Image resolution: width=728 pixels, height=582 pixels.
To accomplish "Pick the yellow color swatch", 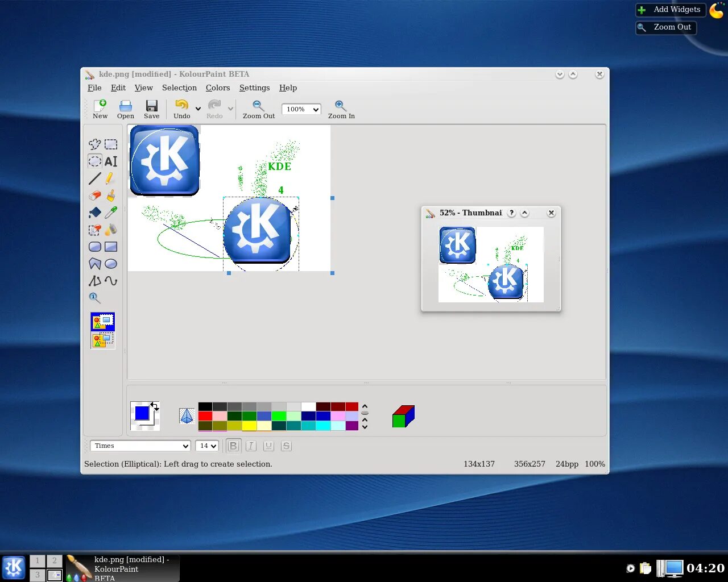I will [250, 426].
